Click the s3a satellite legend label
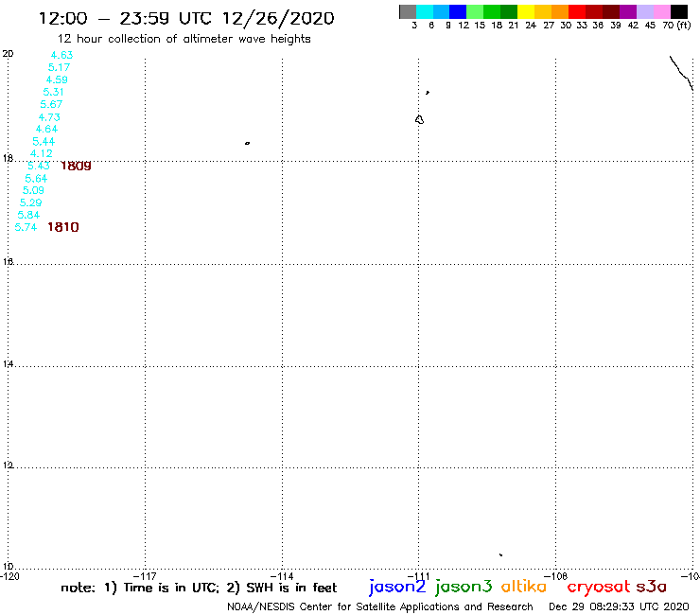 click(651, 587)
